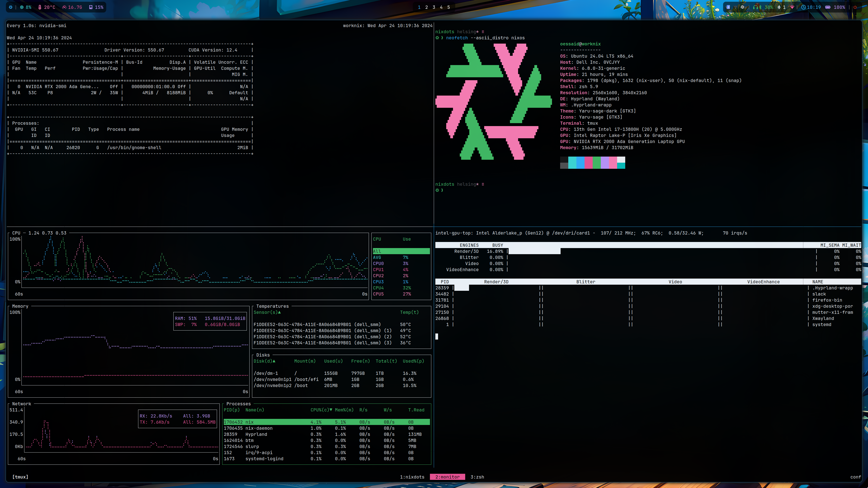Select the /dev/dm-1 disk row

[x=341, y=373]
